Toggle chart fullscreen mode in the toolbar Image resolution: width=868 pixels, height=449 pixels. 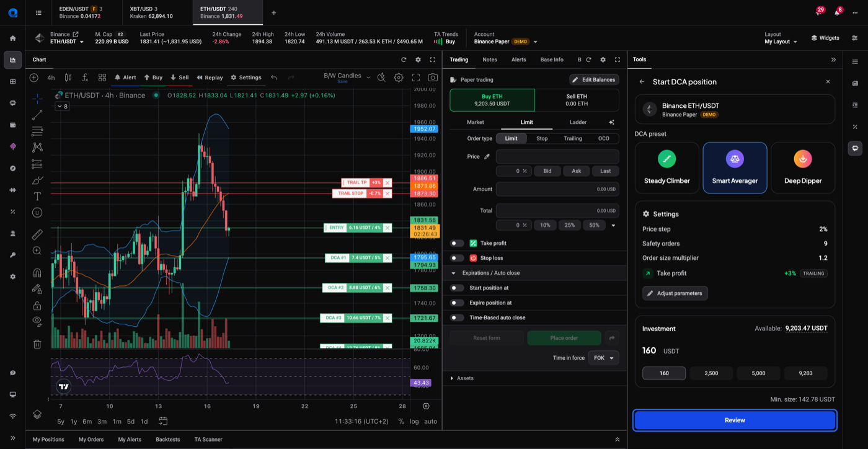416,78
